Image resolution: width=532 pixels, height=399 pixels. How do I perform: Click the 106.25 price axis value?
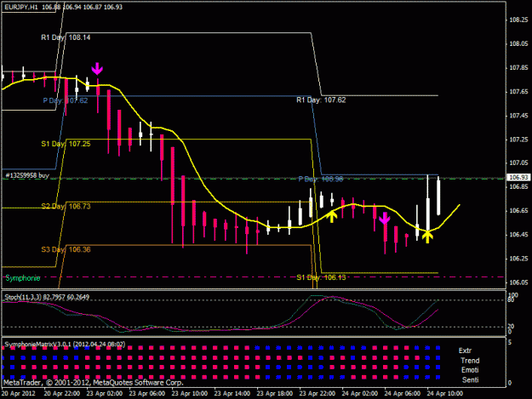pyautogui.click(x=518, y=259)
